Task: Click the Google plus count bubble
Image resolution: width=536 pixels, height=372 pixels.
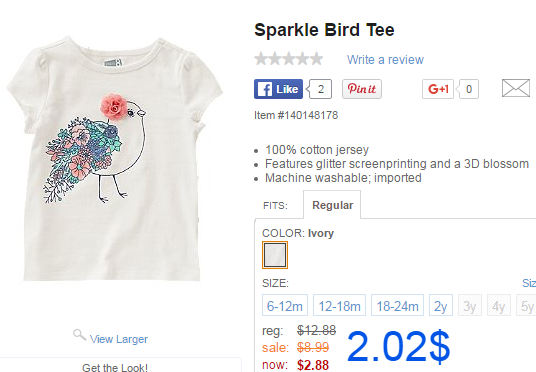Action: pos(468,89)
